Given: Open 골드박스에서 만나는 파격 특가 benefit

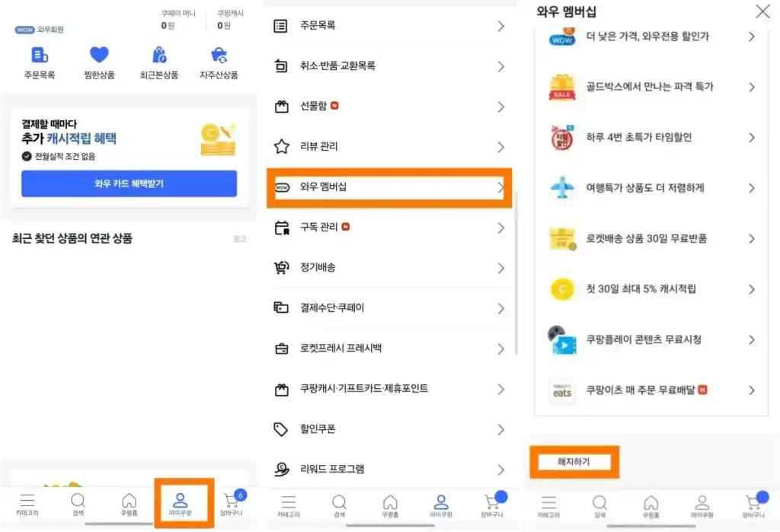Looking at the screenshot, I should (652, 87).
